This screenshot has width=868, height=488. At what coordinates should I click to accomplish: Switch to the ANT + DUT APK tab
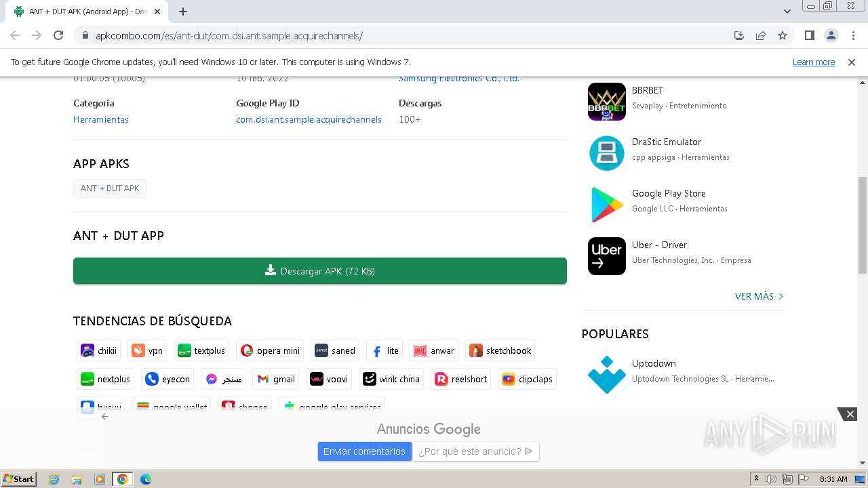point(87,12)
